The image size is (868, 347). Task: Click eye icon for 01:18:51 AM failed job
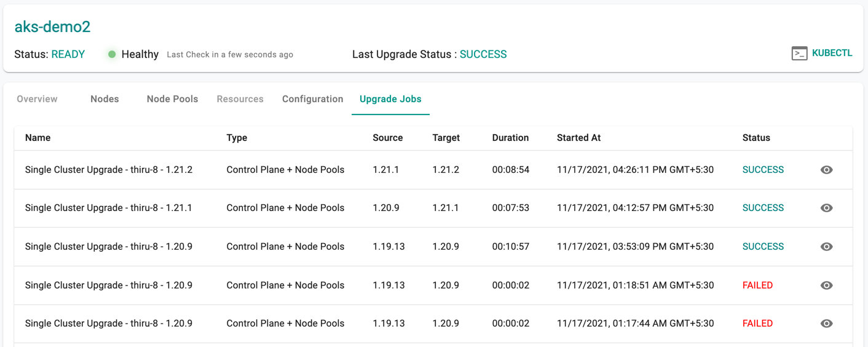pyautogui.click(x=827, y=285)
